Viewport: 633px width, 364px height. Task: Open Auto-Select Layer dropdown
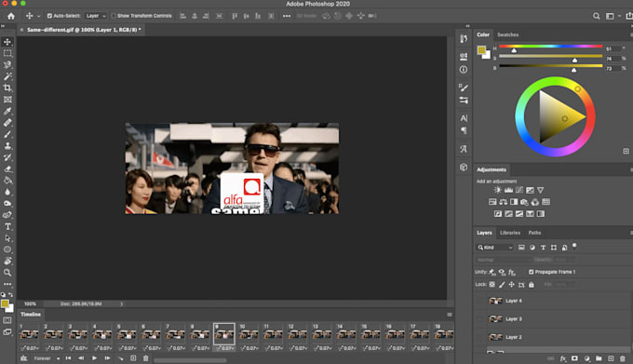(x=96, y=16)
